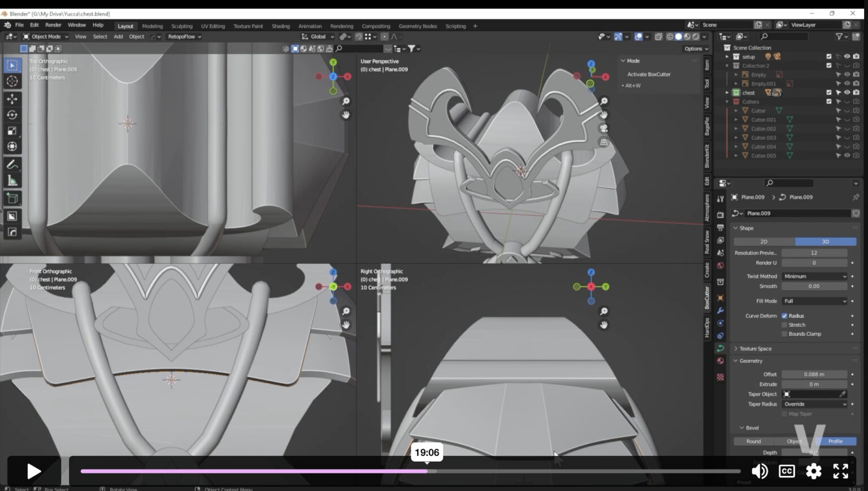The image size is (868, 491).
Task: Pick the Measure tool
Action: coord(12,180)
